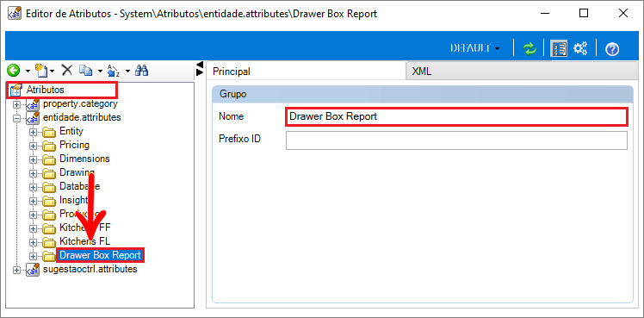Click the A-Z sort icon
644x318 pixels.
click(113, 71)
